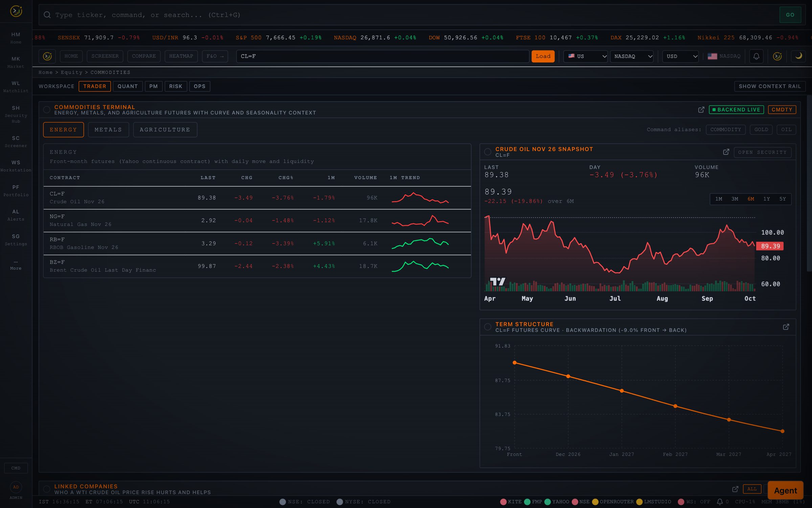This screenshot has width=812, height=508.
Task: Open the USD currency dropdown
Action: (680, 56)
